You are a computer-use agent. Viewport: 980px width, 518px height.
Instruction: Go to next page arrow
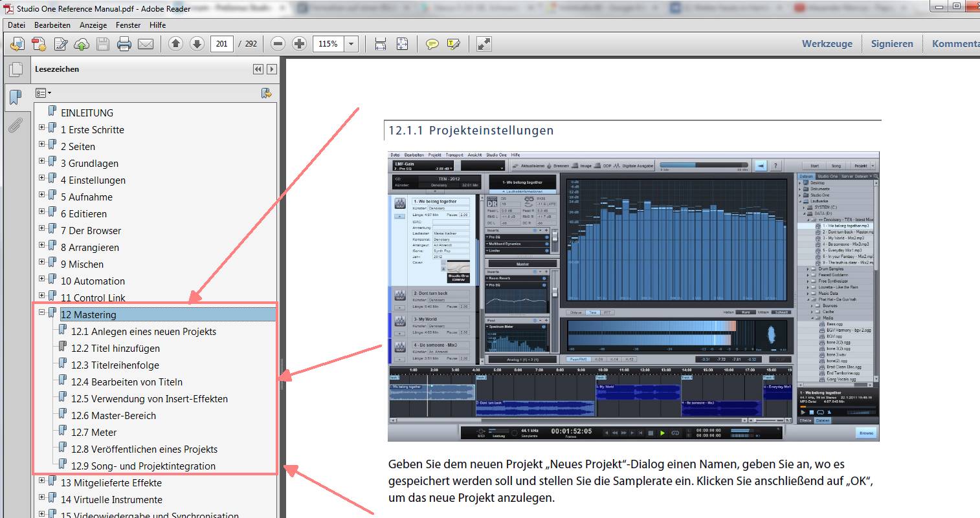pos(197,44)
